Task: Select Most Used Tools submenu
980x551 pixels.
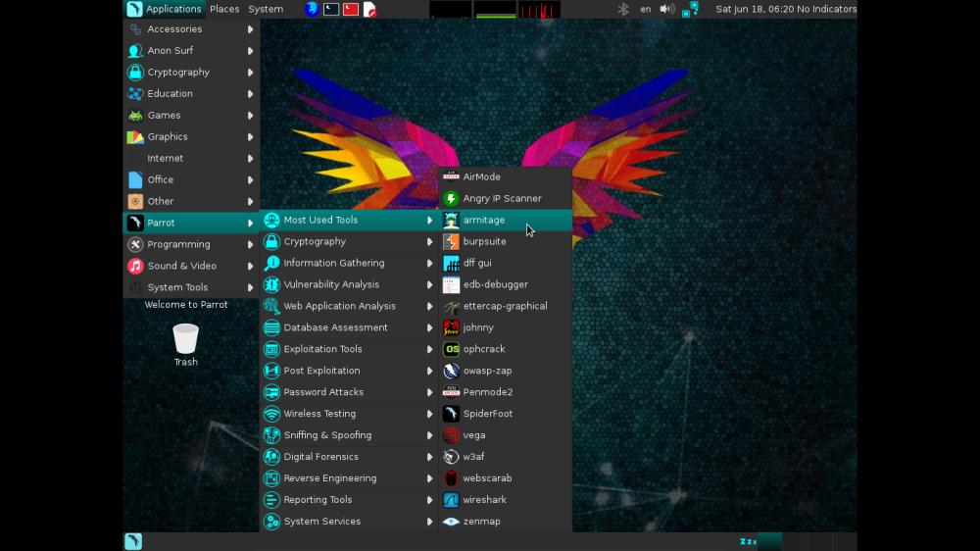Action: click(x=349, y=221)
